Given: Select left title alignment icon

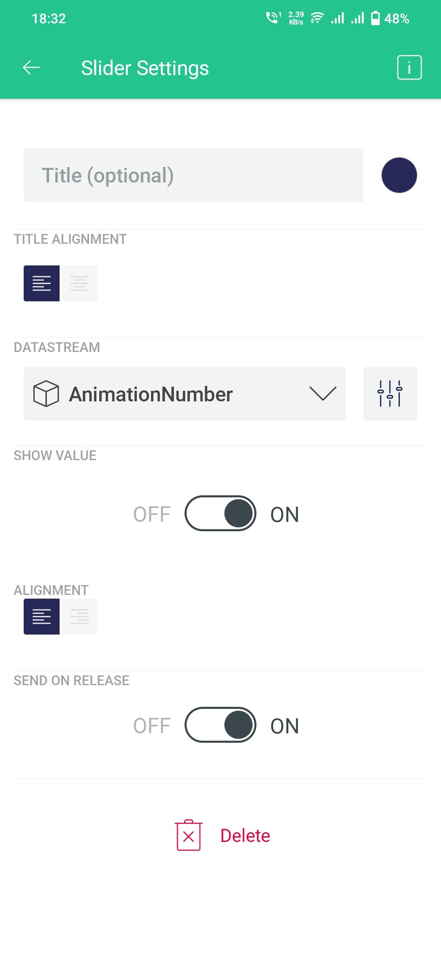Looking at the screenshot, I should pos(42,283).
